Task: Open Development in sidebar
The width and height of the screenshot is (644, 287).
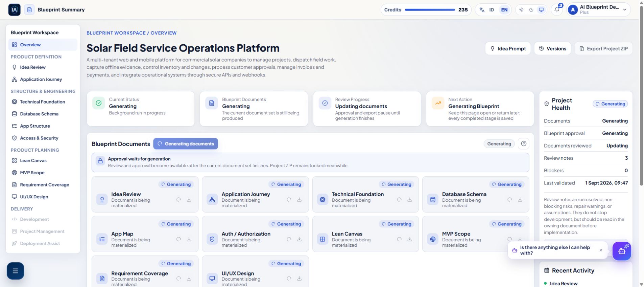Action: pos(43,219)
